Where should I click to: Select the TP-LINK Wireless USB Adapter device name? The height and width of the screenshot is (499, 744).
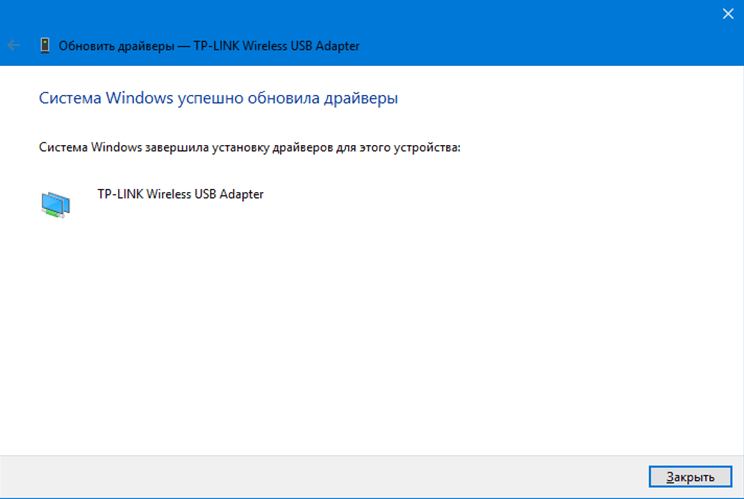(180, 194)
